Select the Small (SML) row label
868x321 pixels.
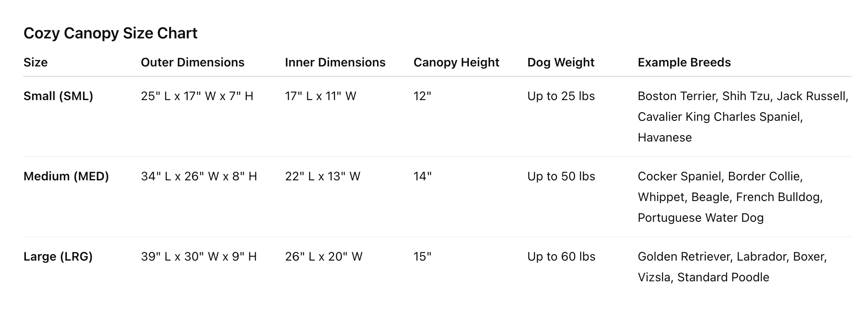[58, 96]
